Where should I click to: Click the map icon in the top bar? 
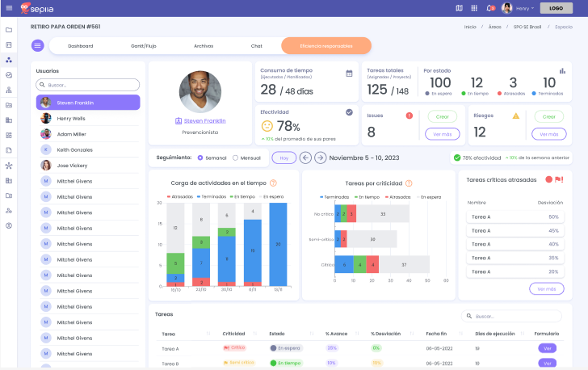(460, 8)
